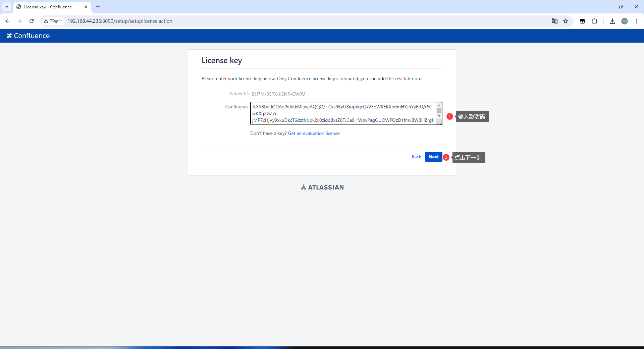644x349 pixels.
Task: Expand the tab search dropdown arrow
Action: [x=7, y=7]
